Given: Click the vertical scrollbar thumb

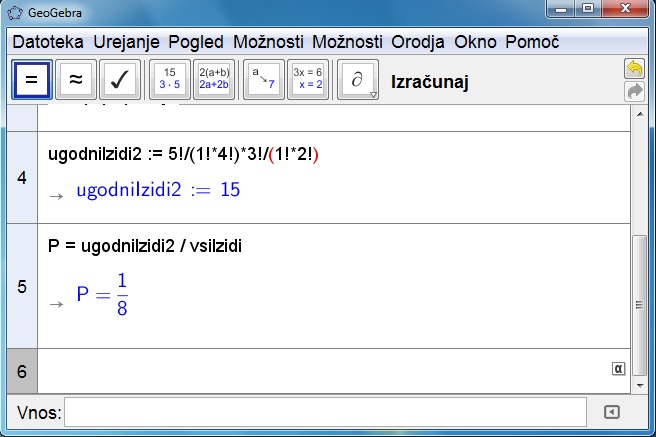Looking at the screenshot, I should point(640,305).
